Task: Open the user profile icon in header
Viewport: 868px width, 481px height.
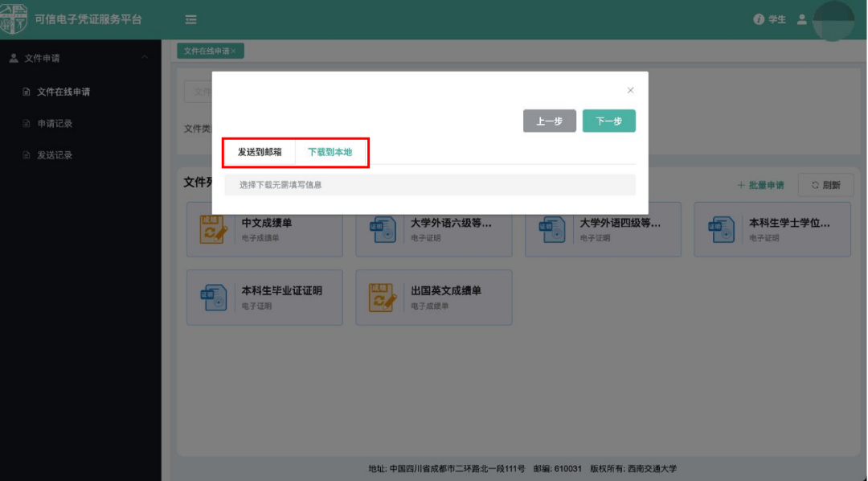Action: click(x=801, y=19)
